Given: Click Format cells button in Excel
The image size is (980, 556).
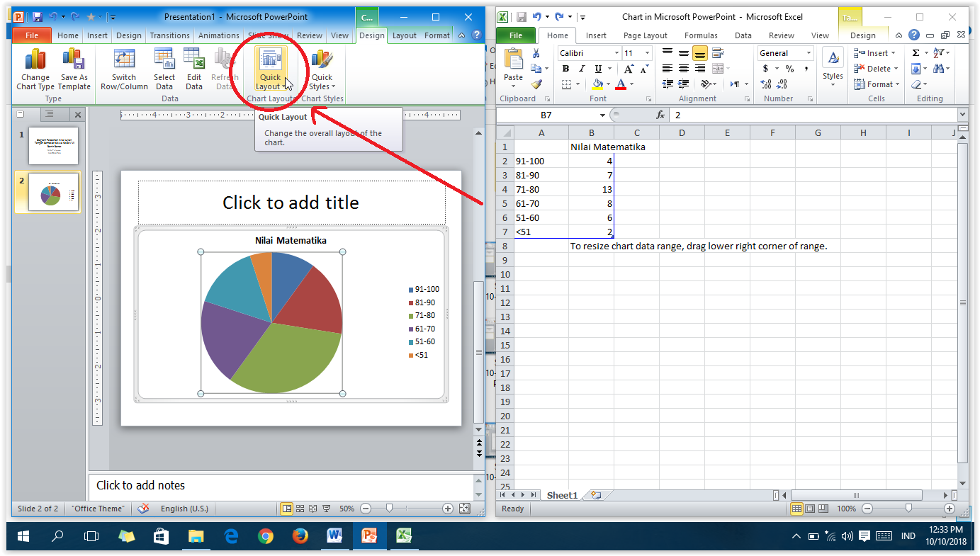Looking at the screenshot, I should tap(877, 84).
